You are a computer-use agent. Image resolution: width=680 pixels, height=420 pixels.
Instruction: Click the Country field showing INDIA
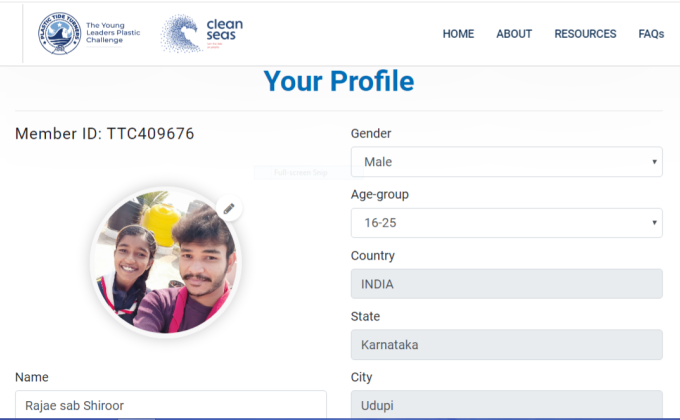click(507, 284)
